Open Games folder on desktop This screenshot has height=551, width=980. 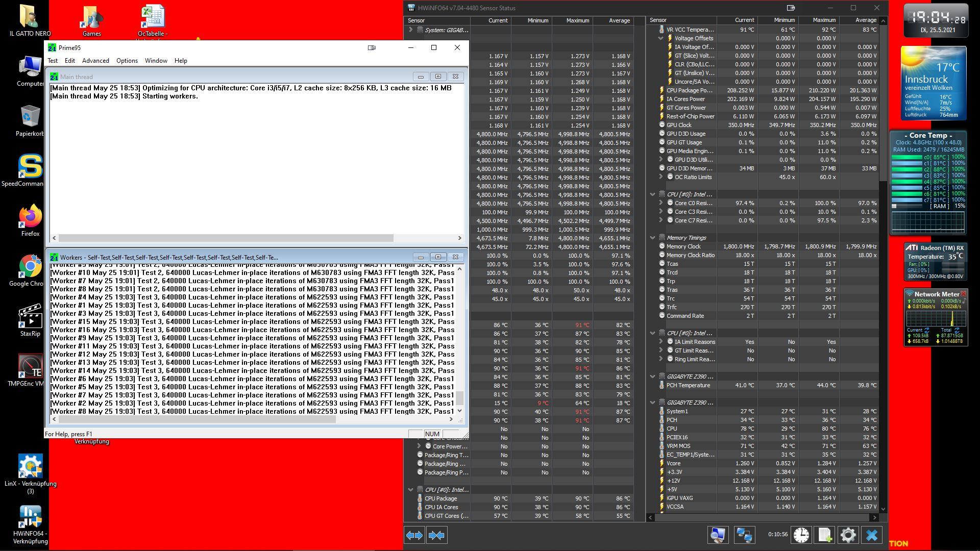91,21
